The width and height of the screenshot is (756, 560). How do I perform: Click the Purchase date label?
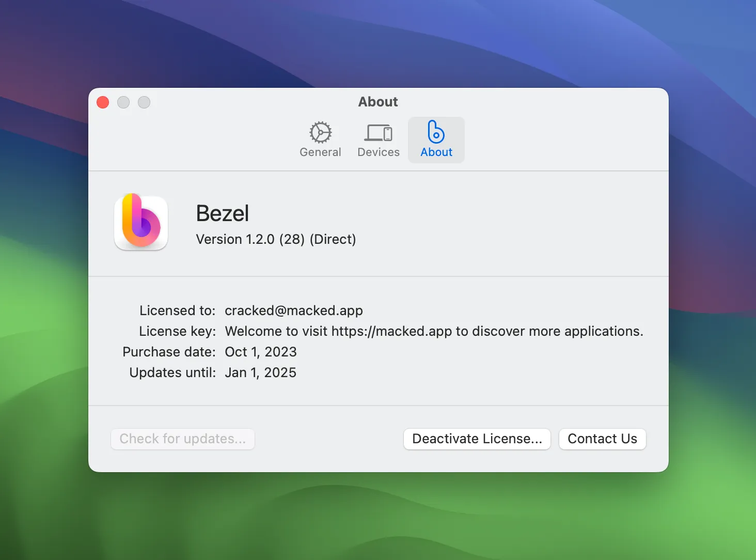tap(169, 352)
